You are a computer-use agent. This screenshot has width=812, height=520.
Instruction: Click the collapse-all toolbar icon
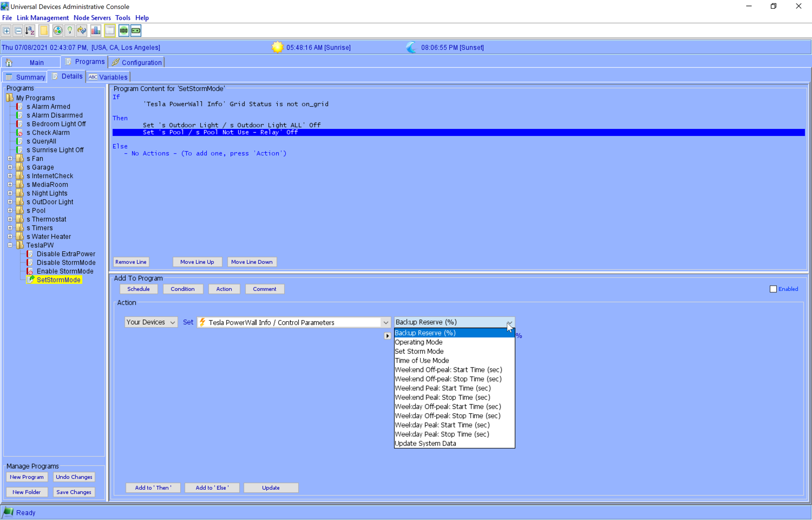pyautogui.click(x=18, y=31)
